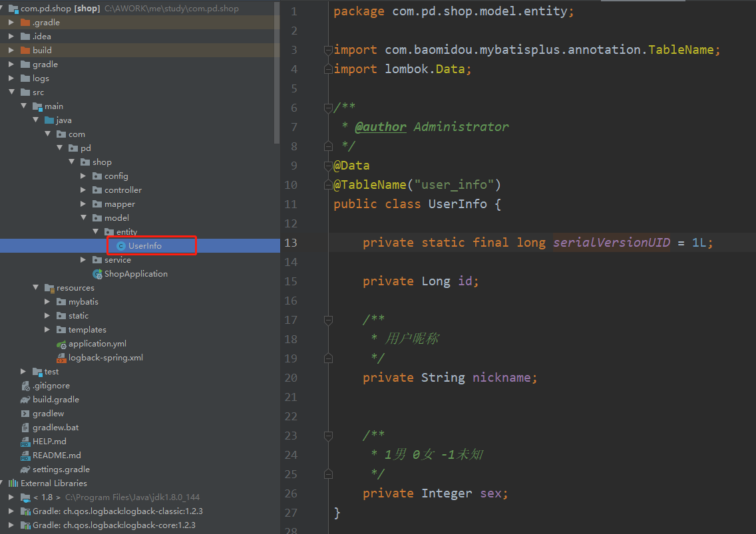Expand the test folder
This screenshot has width=756, height=534.
[23, 372]
